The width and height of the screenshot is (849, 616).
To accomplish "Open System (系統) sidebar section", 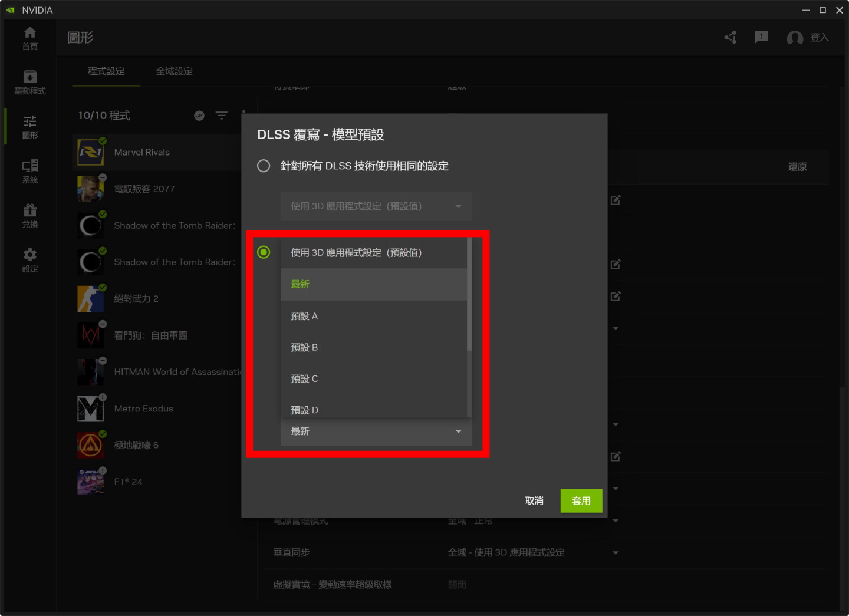I will [x=30, y=172].
